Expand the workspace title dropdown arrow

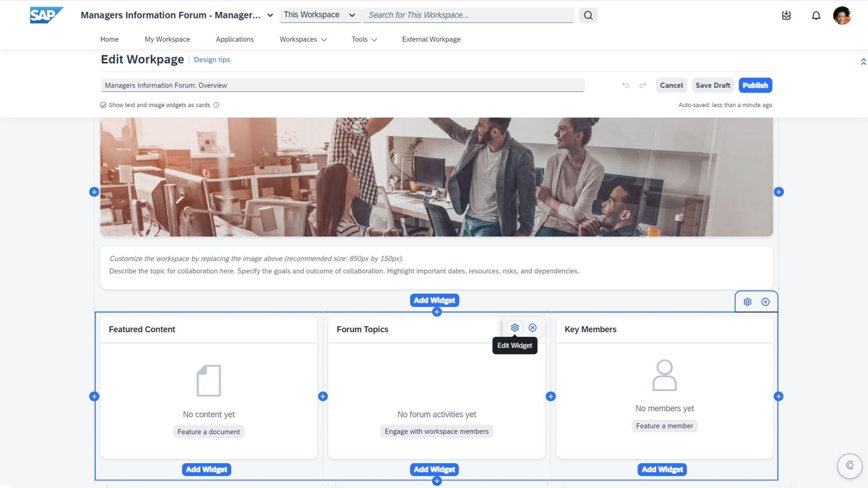click(270, 15)
